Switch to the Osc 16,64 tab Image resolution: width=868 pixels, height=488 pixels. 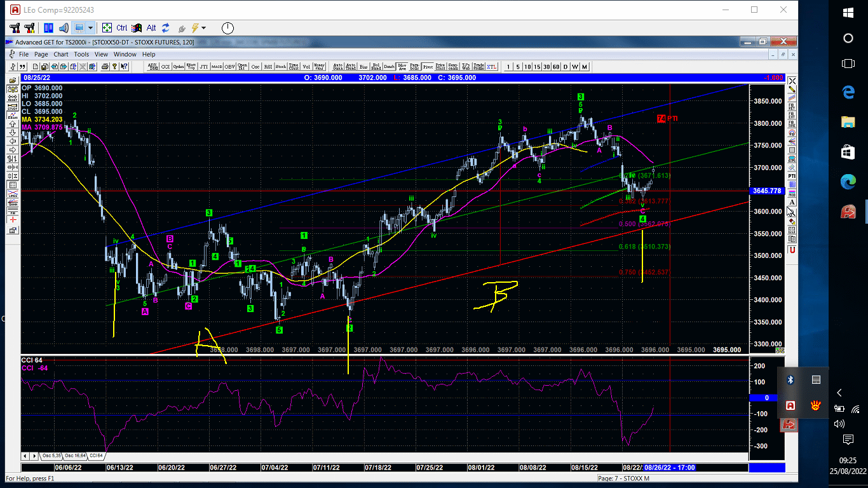pos(76,456)
